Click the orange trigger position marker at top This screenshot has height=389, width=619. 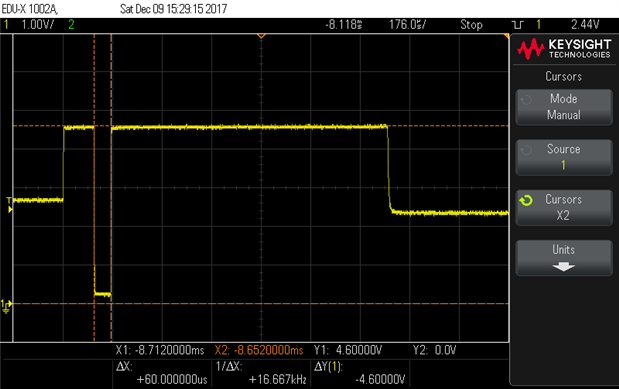[x=261, y=36]
